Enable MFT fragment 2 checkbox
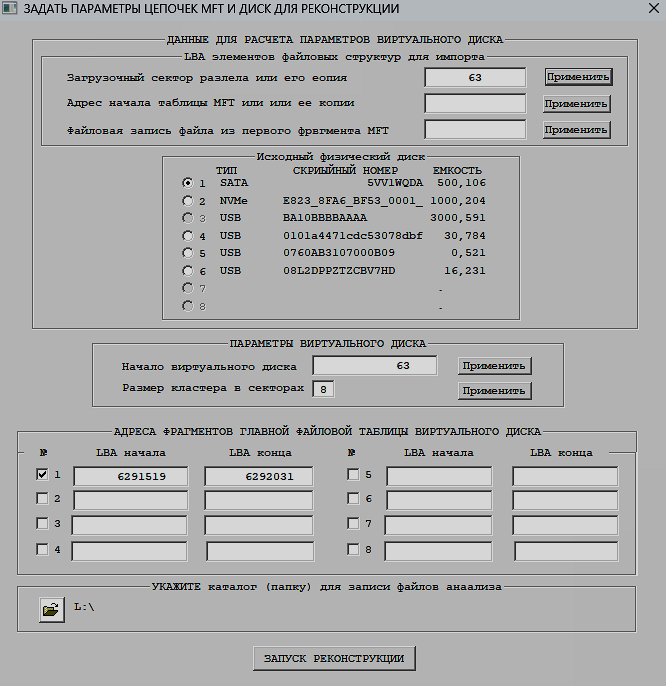 pos(42,498)
